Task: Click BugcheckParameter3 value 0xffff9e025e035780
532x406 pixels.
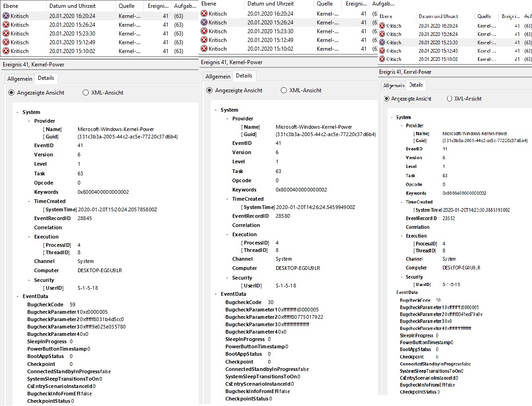Action: click(x=102, y=327)
